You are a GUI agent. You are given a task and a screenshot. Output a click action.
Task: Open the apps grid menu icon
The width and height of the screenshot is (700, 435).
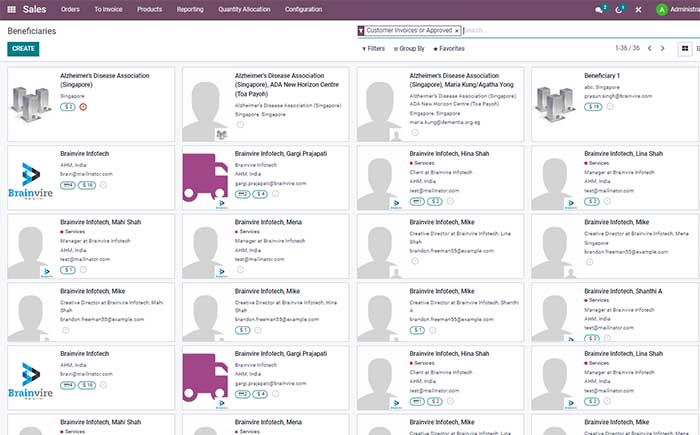tap(12, 9)
